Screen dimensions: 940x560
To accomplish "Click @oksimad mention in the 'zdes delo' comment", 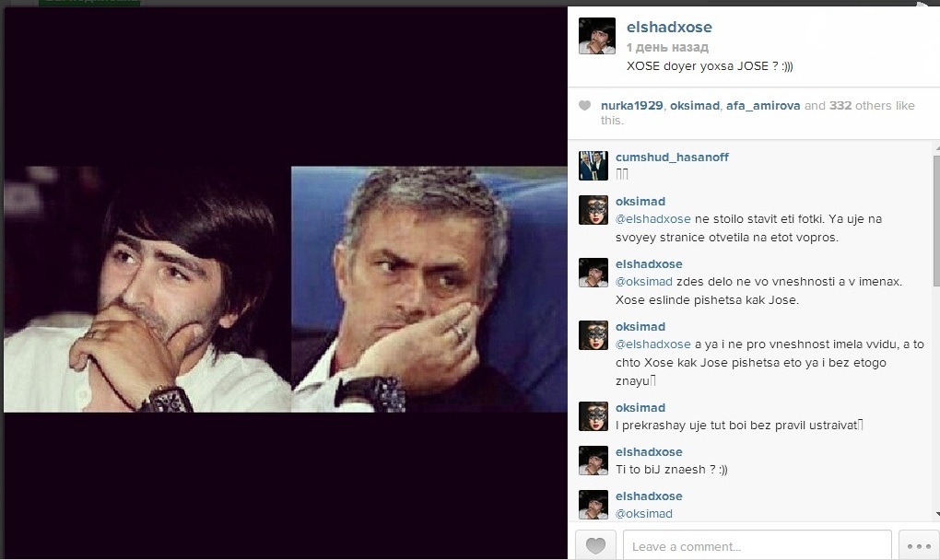I will [x=644, y=282].
